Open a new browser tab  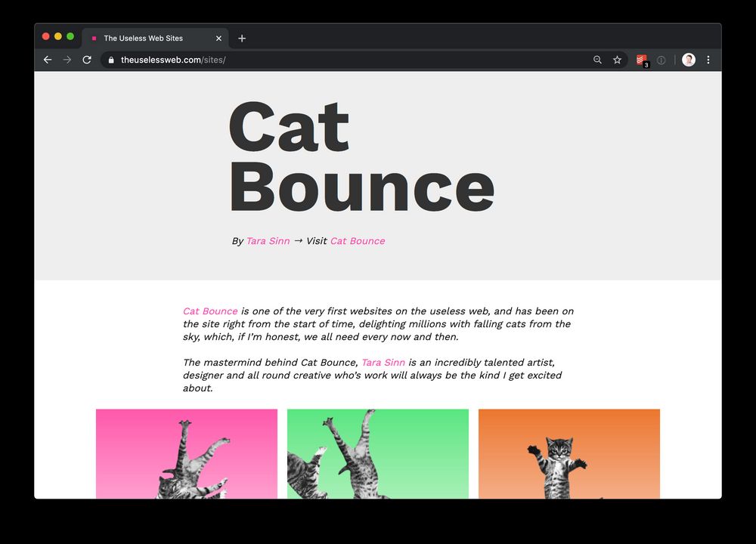click(242, 38)
